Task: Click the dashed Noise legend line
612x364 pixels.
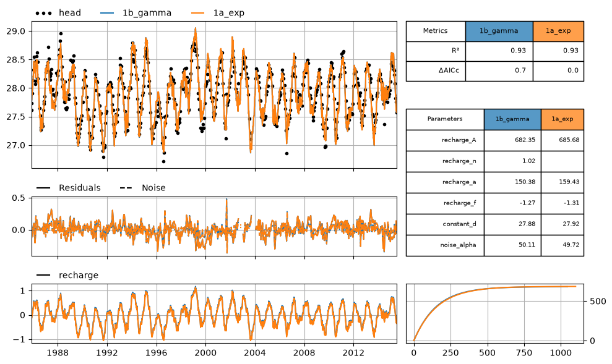Action: tap(126, 188)
